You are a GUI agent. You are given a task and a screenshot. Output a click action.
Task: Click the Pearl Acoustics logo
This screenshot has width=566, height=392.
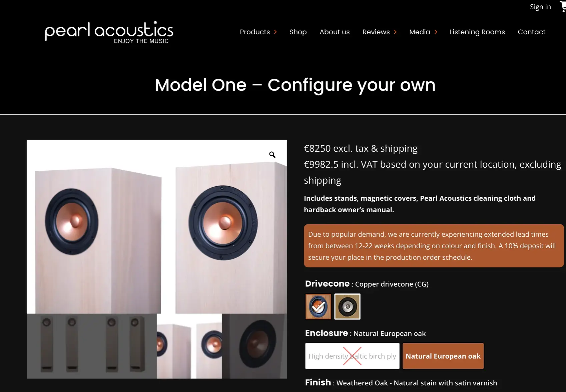tap(109, 33)
